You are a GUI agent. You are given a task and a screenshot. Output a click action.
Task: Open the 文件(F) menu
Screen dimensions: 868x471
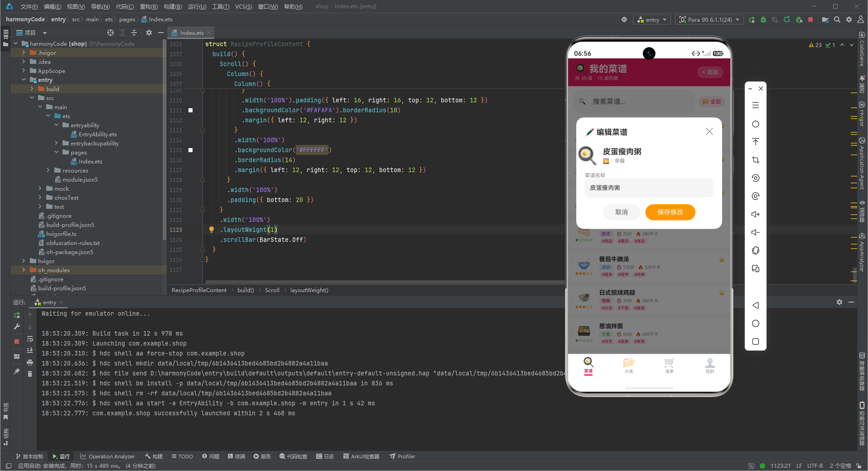tap(29, 6)
